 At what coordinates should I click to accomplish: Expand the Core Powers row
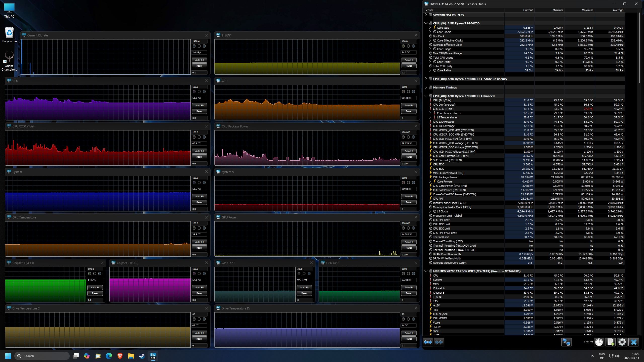430,182
